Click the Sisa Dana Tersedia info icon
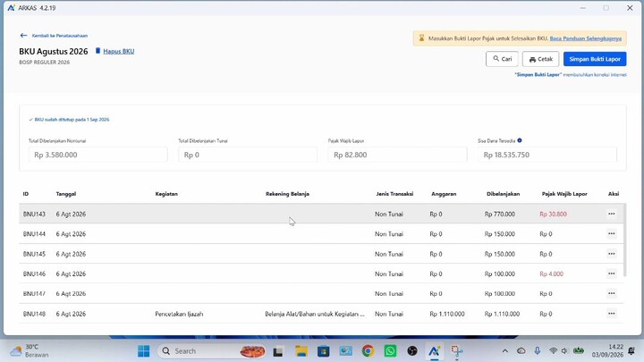Image resolution: width=644 pixels, height=362 pixels. 520,140
